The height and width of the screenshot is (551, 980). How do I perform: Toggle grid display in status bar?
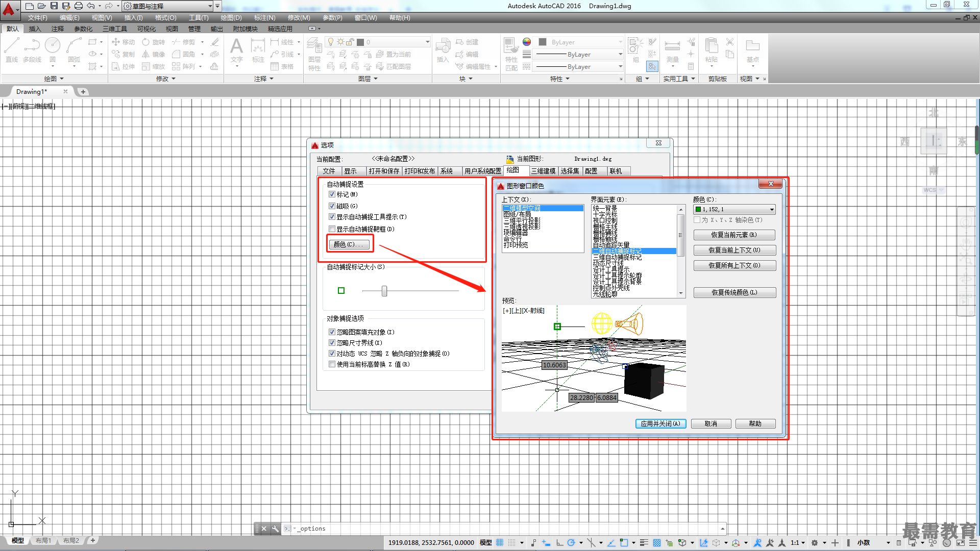point(500,542)
